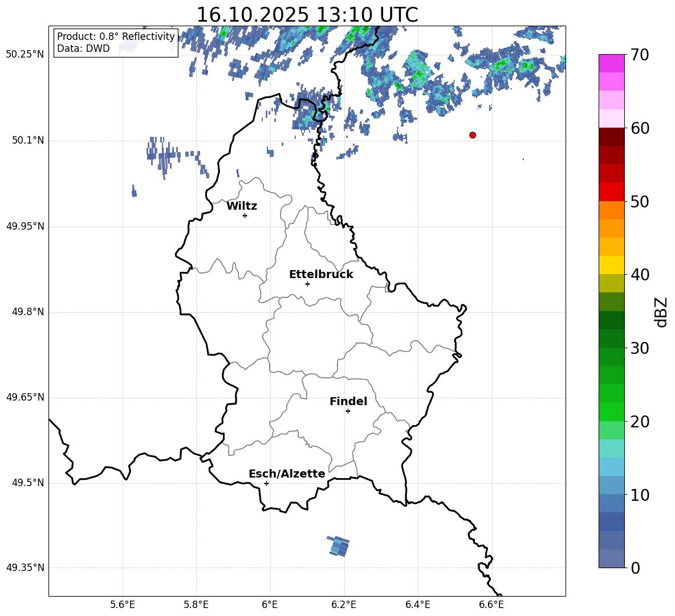
Task: Click the cross marker below the Wiltz label
Action: coord(245,215)
